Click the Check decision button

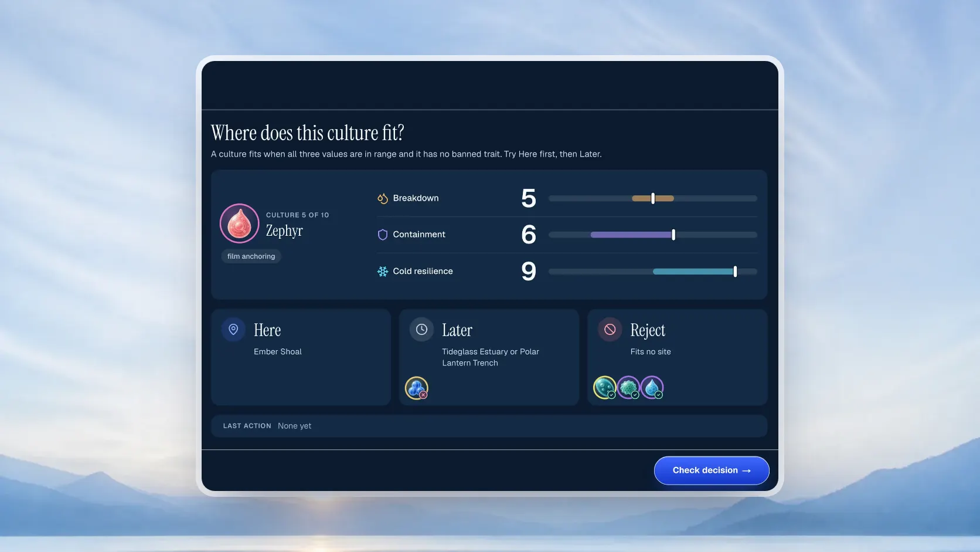point(712,470)
